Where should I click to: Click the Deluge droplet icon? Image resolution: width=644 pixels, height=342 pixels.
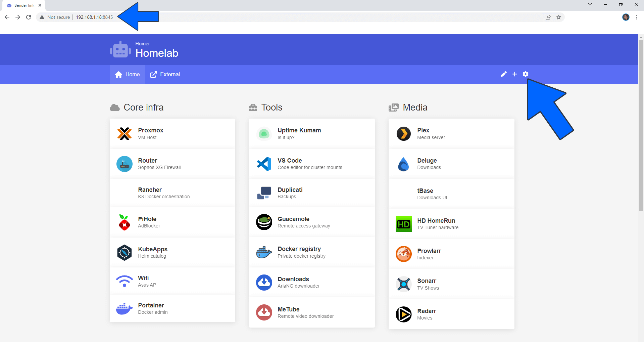coord(403,164)
